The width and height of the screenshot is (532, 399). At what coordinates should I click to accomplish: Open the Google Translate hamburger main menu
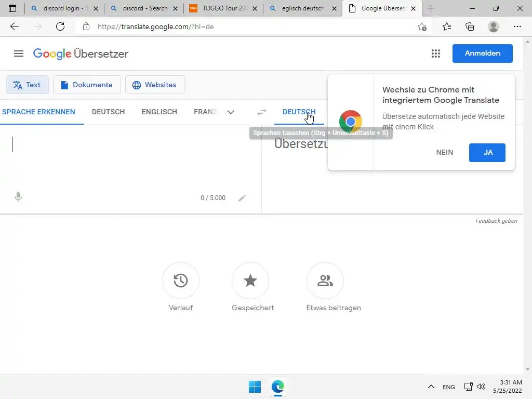(19, 54)
